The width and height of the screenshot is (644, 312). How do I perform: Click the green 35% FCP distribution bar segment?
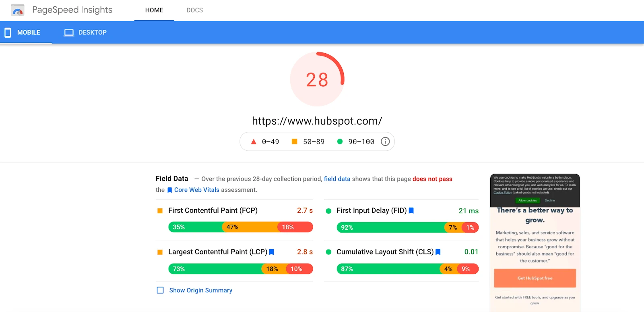pyautogui.click(x=195, y=227)
